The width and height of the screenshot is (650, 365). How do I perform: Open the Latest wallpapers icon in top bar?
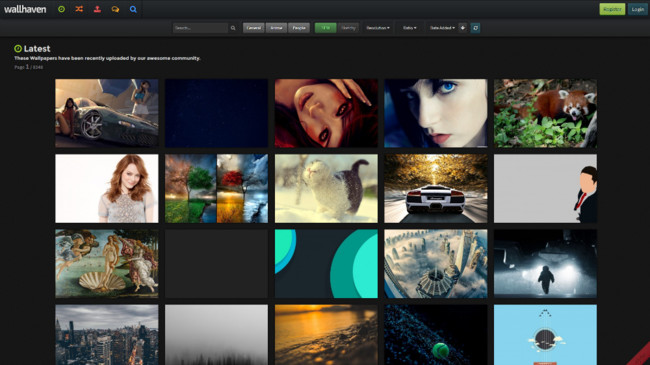click(61, 9)
